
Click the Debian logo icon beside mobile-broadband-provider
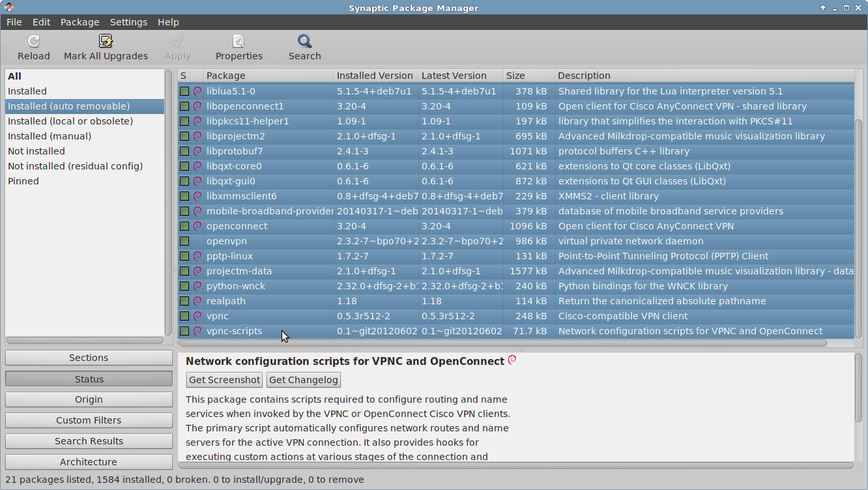click(x=197, y=211)
